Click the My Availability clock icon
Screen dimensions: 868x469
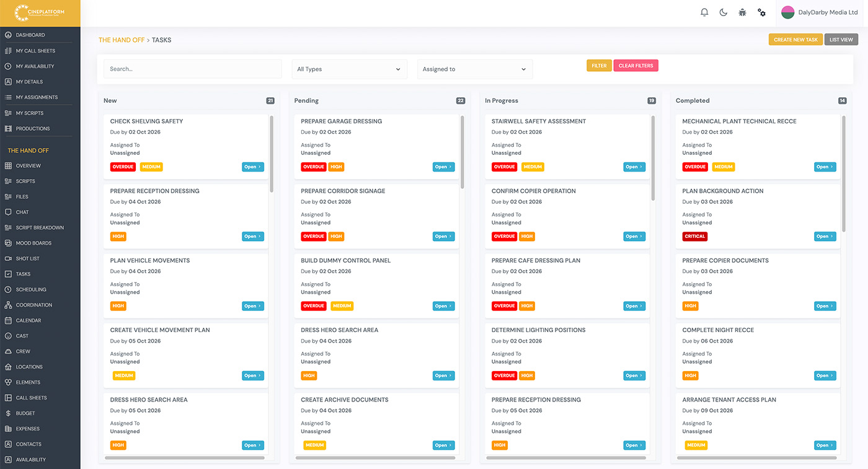coord(8,66)
